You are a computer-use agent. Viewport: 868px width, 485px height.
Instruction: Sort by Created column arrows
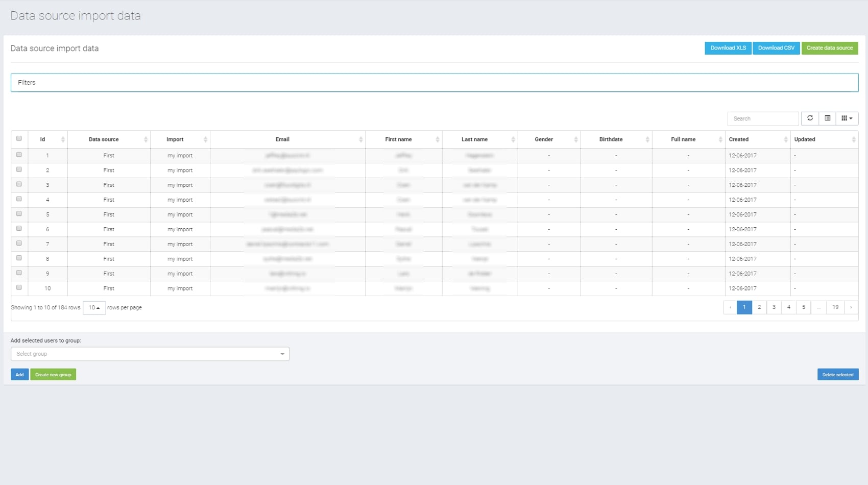tap(785, 139)
